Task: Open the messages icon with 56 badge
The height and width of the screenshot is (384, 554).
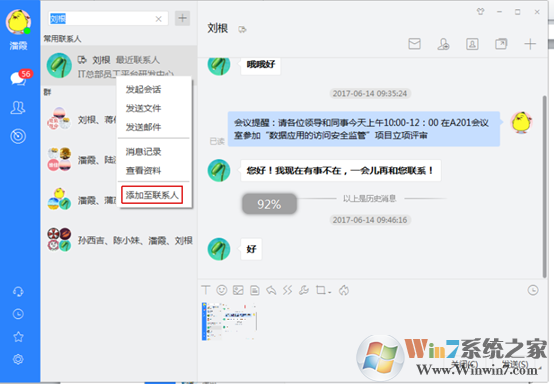Action: pyautogui.click(x=18, y=78)
